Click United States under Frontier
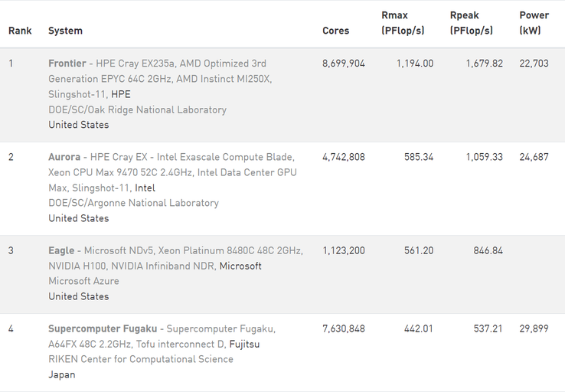Screen dimensions: 565x392 click(79, 125)
